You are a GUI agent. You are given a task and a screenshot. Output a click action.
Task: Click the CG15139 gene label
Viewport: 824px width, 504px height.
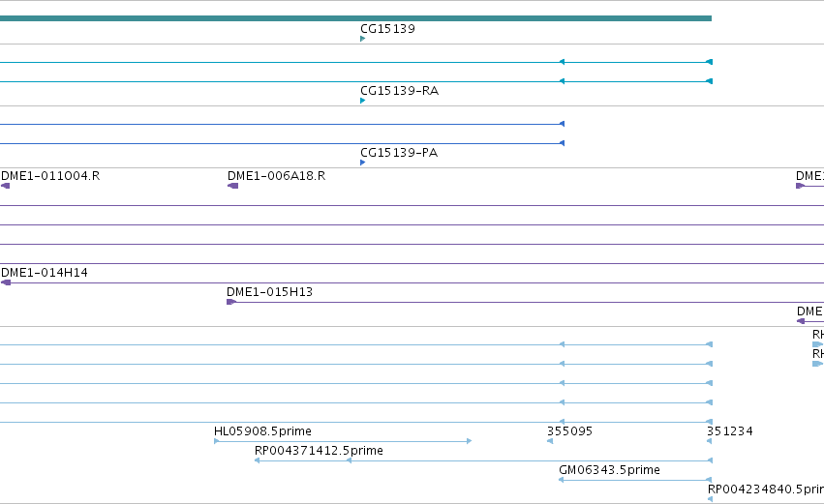(x=387, y=29)
